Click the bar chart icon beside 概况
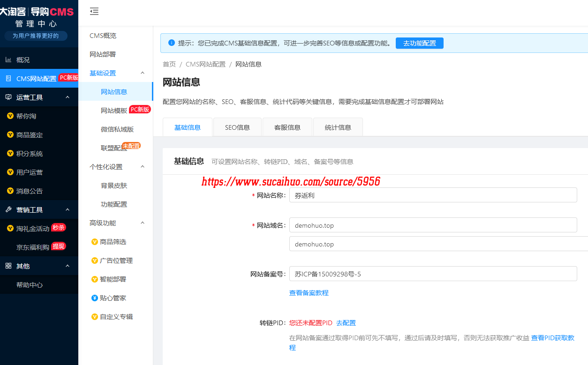This screenshot has height=365, width=588. click(x=8, y=60)
